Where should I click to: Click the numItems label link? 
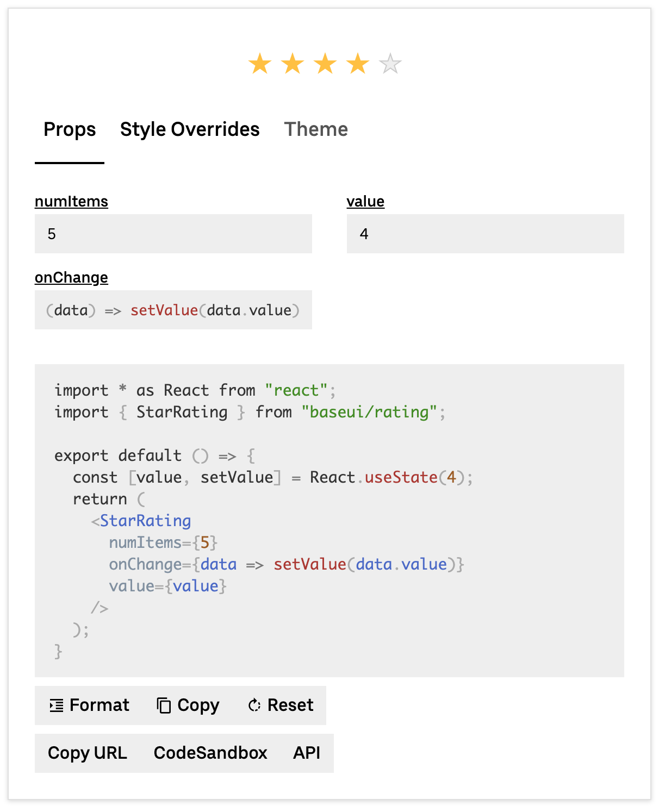(71, 202)
